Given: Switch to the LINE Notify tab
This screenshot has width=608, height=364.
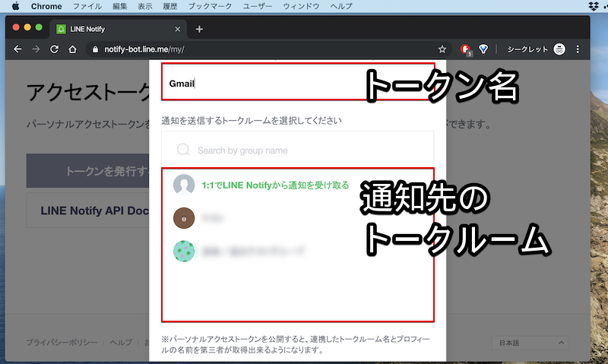Looking at the screenshot, I should 114,30.
